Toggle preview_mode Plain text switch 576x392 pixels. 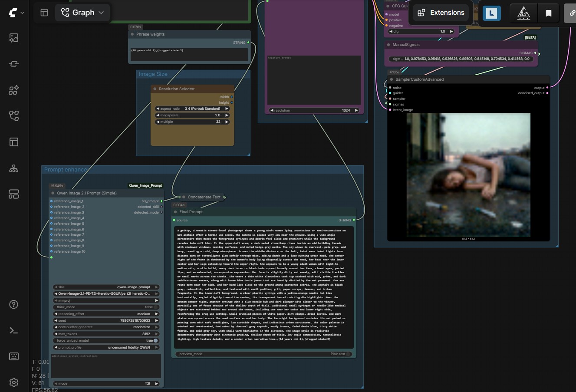(349, 354)
